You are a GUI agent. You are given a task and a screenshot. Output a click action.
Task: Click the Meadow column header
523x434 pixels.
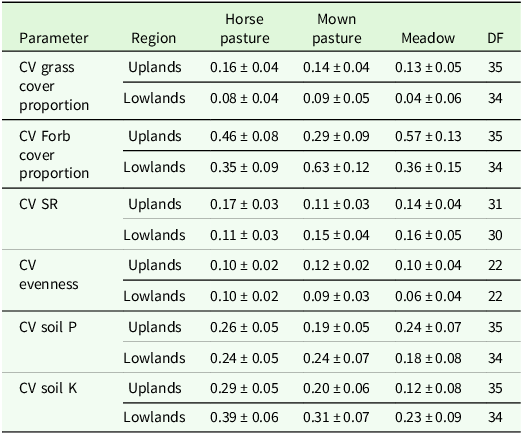click(x=428, y=38)
